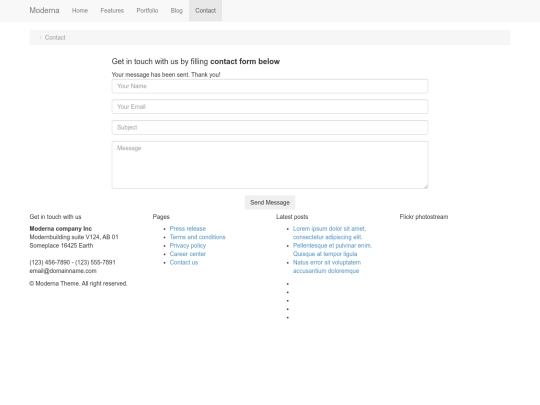The width and height of the screenshot is (540, 405).
Task: Click inside the Message text area
Action: (270, 165)
